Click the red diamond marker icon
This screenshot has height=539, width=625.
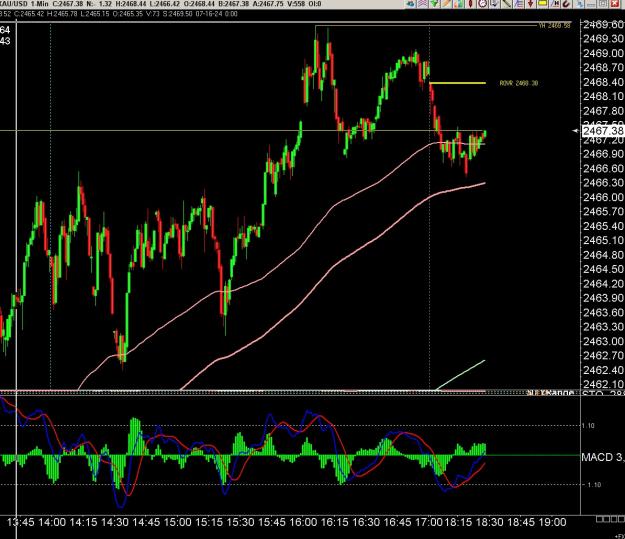pyautogui.click(x=470, y=4)
